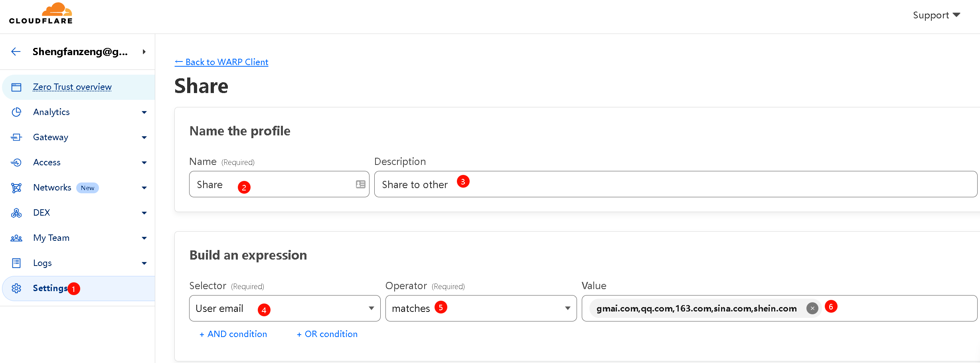Focus the profile Name input field

click(279, 184)
